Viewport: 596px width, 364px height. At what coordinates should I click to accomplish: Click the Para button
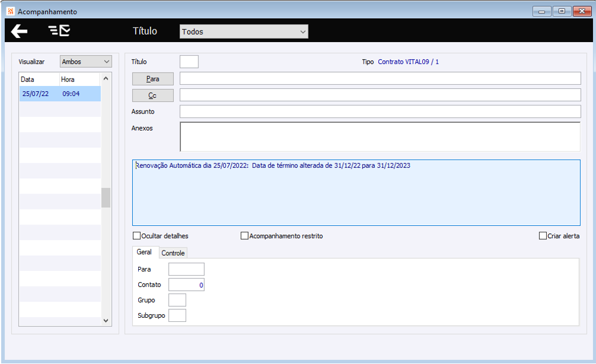coord(153,79)
